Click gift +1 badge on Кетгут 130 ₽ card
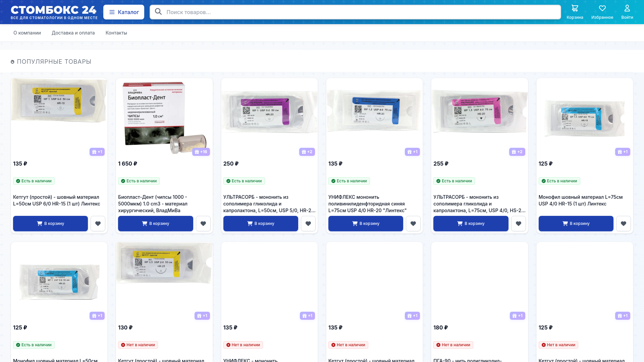 (202, 316)
